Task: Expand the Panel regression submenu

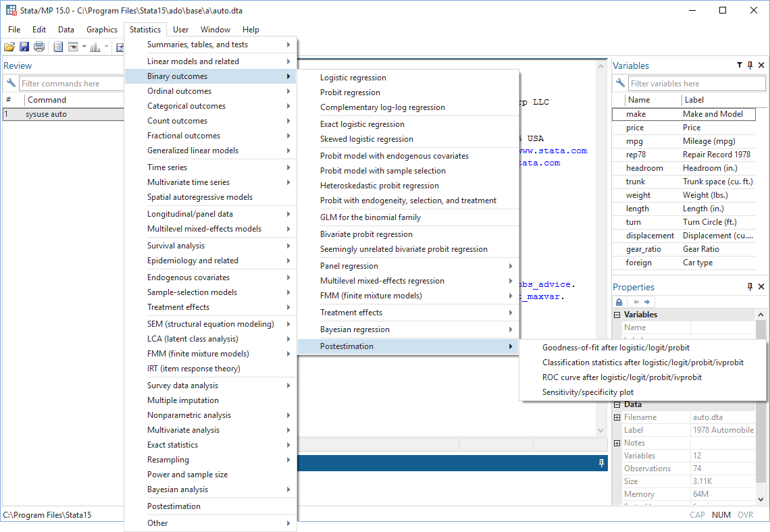Action: pos(408,266)
